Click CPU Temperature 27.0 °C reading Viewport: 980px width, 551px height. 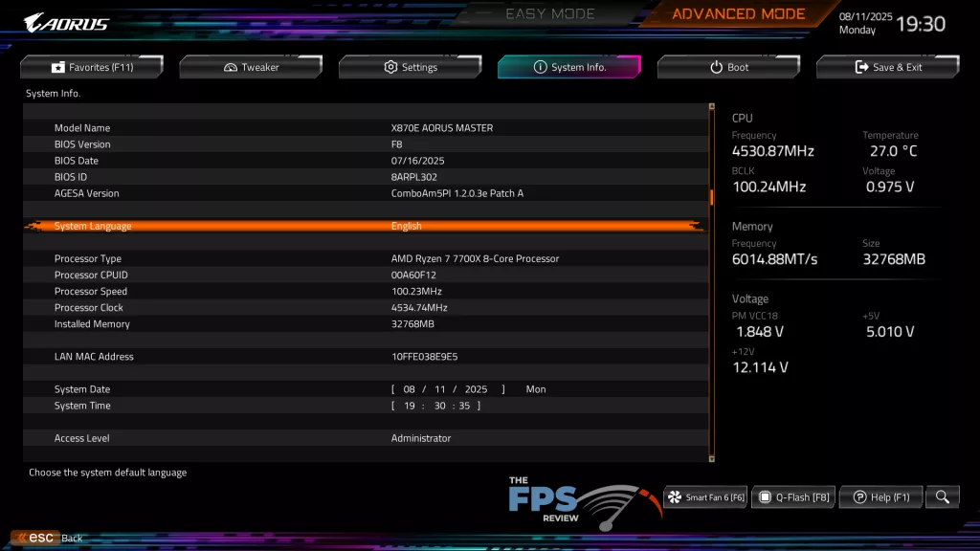pos(893,150)
